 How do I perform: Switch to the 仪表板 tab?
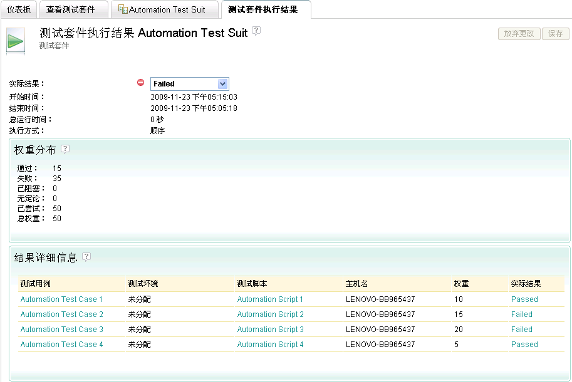19,9
